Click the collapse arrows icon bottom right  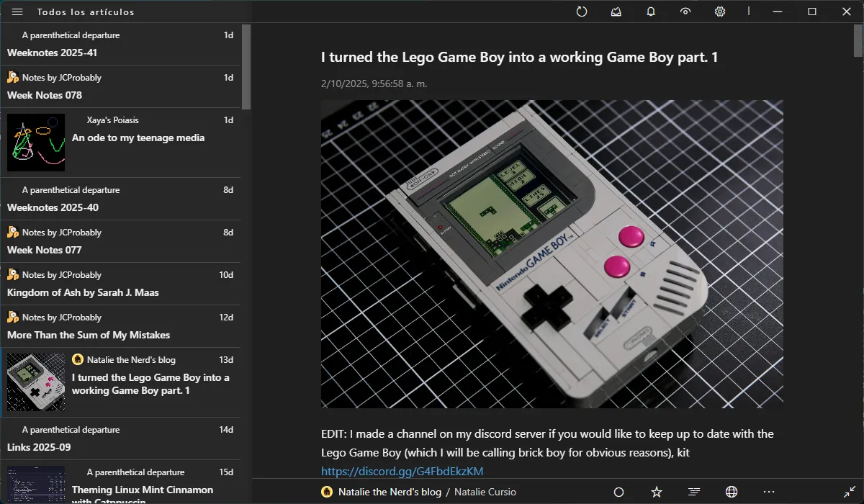(850, 492)
